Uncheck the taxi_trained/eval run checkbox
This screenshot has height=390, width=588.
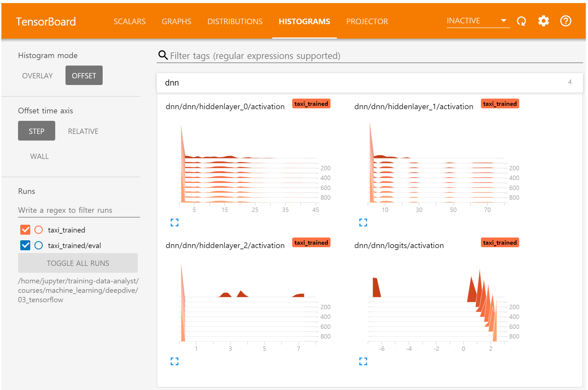pos(25,245)
